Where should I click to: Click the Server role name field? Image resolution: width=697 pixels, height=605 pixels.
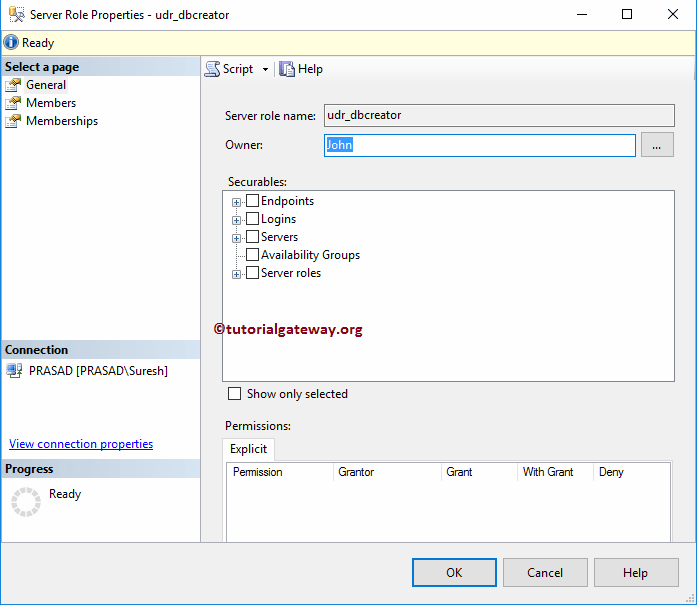[x=499, y=116]
